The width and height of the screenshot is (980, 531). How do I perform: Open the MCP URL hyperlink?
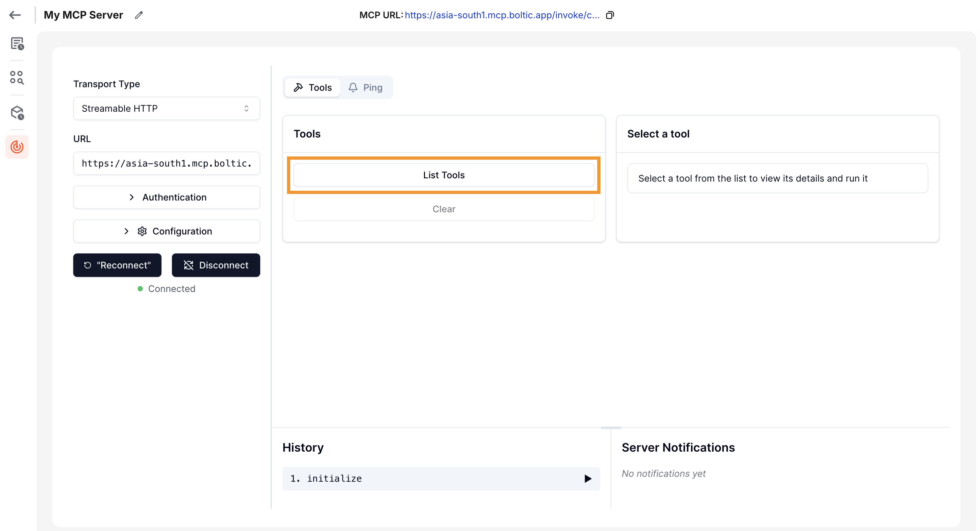tap(501, 15)
